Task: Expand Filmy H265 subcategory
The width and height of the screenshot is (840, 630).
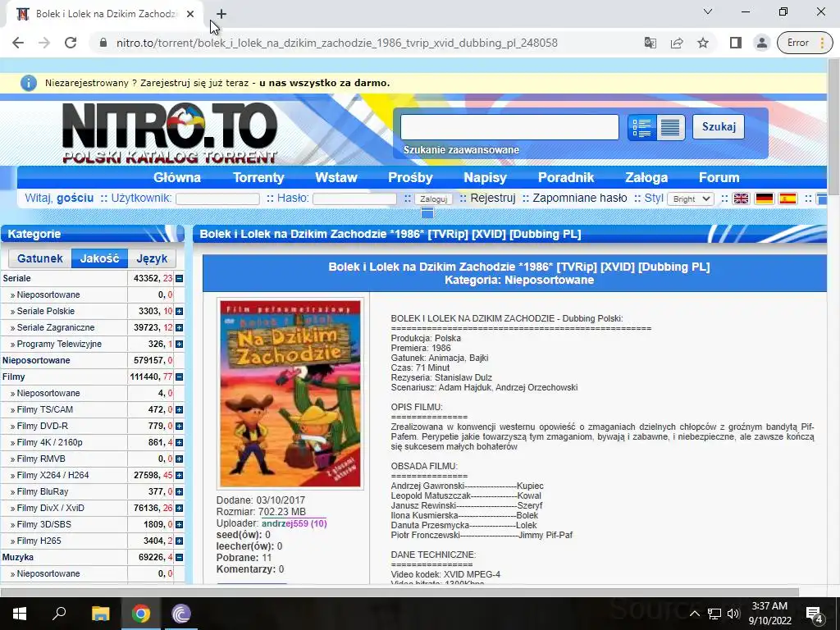Action: (180, 541)
